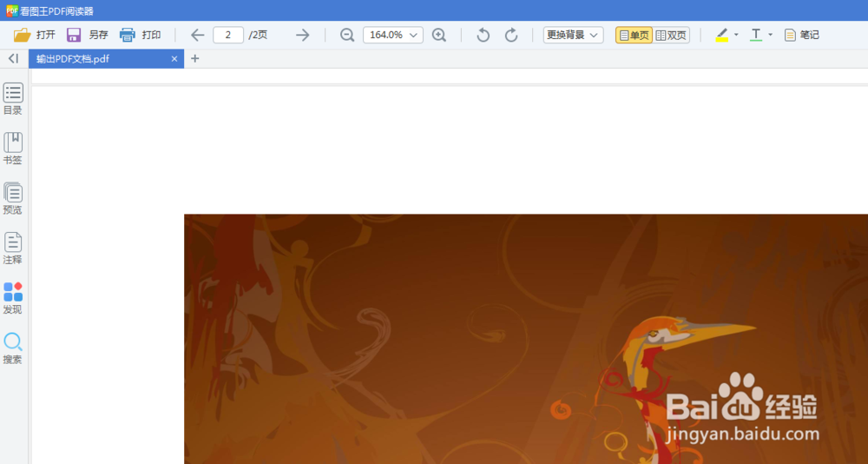868x464 pixels.
Task: Open the 164.0% zoom level dropdown
Action: 393,35
